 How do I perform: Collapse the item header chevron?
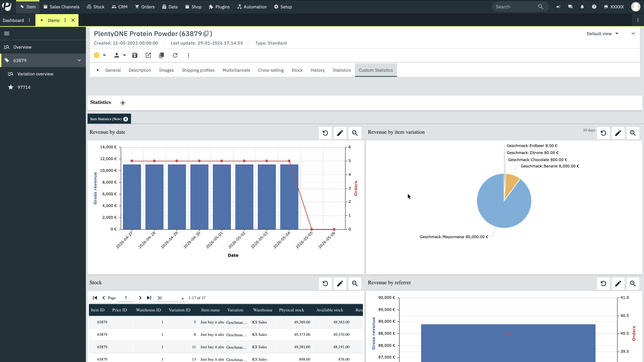pyautogui.click(x=633, y=34)
